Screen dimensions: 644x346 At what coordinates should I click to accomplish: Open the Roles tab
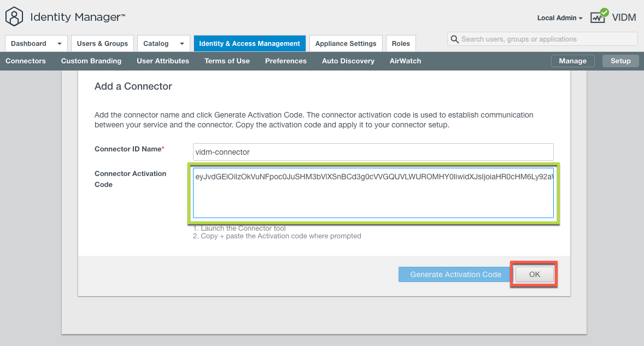click(x=401, y=44)
